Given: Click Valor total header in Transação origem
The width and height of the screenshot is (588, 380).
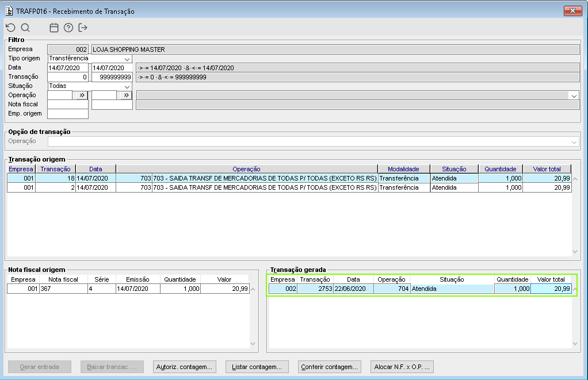Looking at the screenshot, I should (547, 169).
